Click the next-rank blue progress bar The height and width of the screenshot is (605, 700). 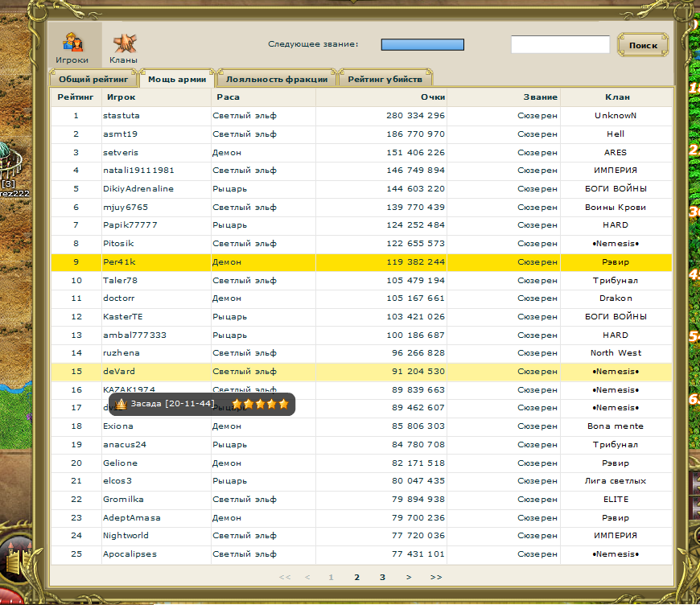point(422,45)
